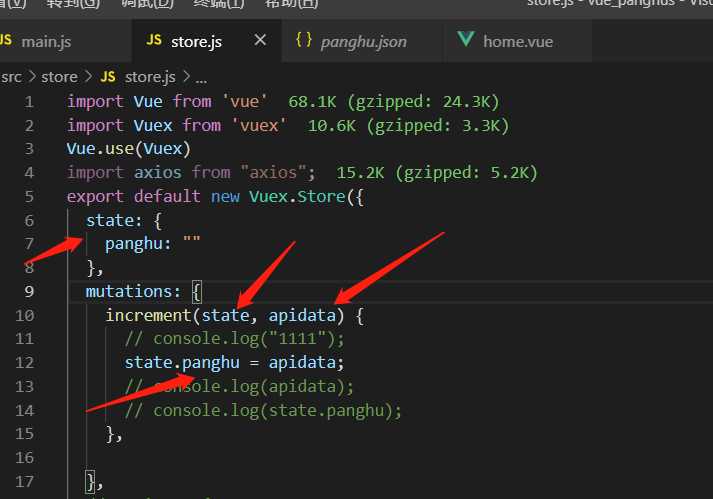713x499 pixels.
Task: Click 'src' in the breadcrumb path
Action: point(11,77)
